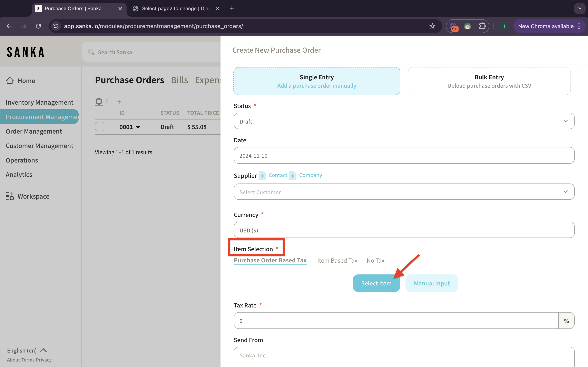Click the Home house icon in sidebar

pos(10,80)
